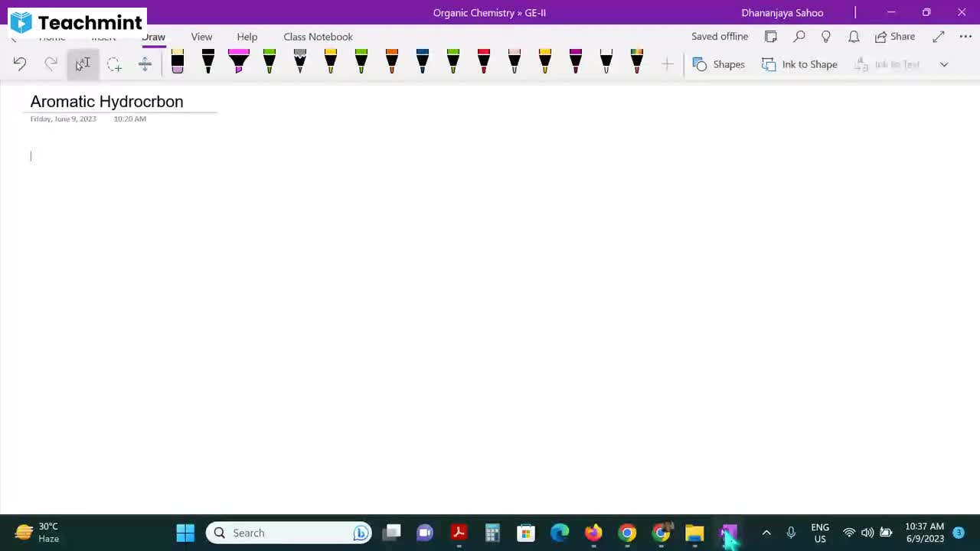Viewport: 980px width, 551px height.
Task: Toggle the select objects or type text tool
Action: coord(83,64)
